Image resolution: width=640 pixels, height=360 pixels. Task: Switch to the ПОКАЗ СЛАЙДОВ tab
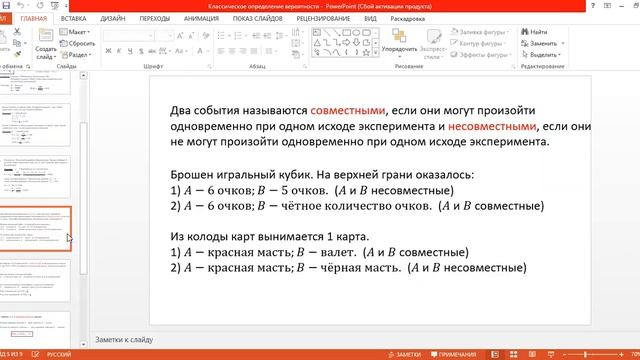click(x=258, y=19)
